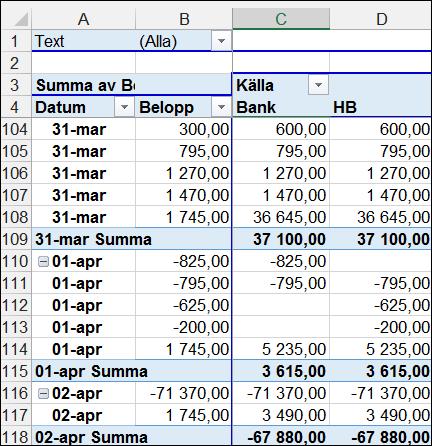Click the empty Bank cell in row 112

tap(281, 305)
